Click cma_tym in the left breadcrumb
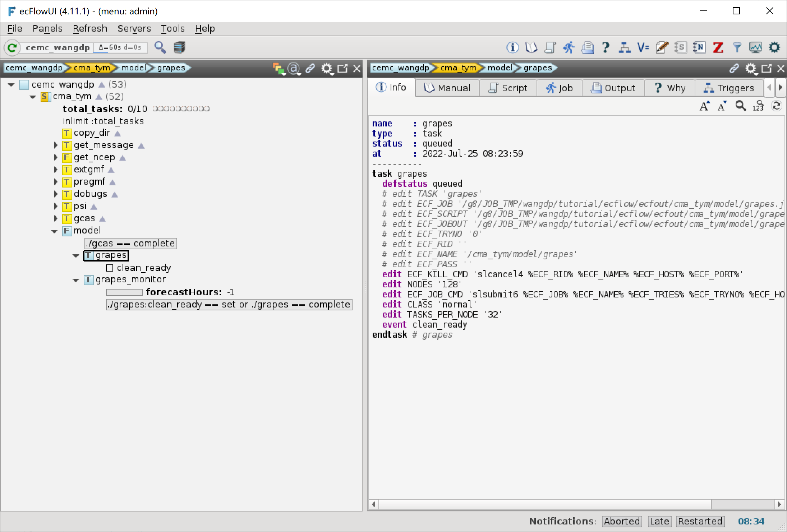787x532 pixels. [x=92, y=68]
